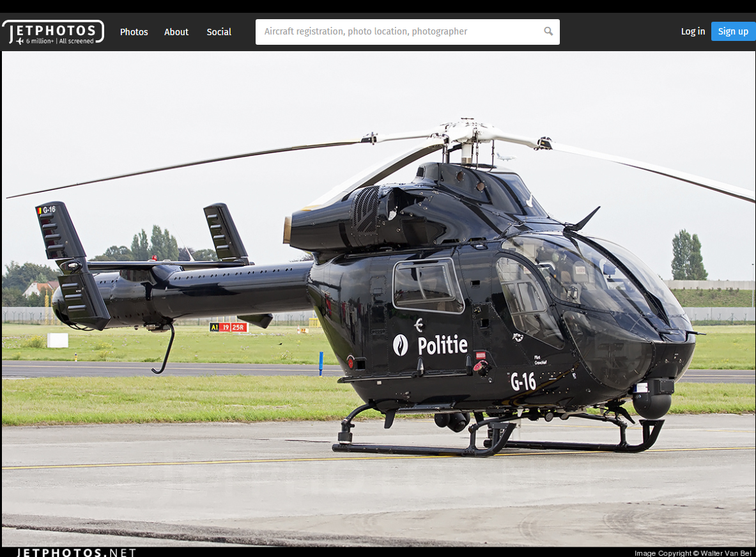Click the helicopter's rear cabin window
Screen dimensions: 756x557
(x=428, y=285)
